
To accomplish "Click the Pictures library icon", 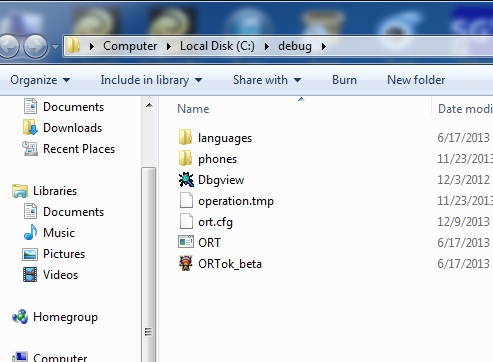I will tap(30, 254).
